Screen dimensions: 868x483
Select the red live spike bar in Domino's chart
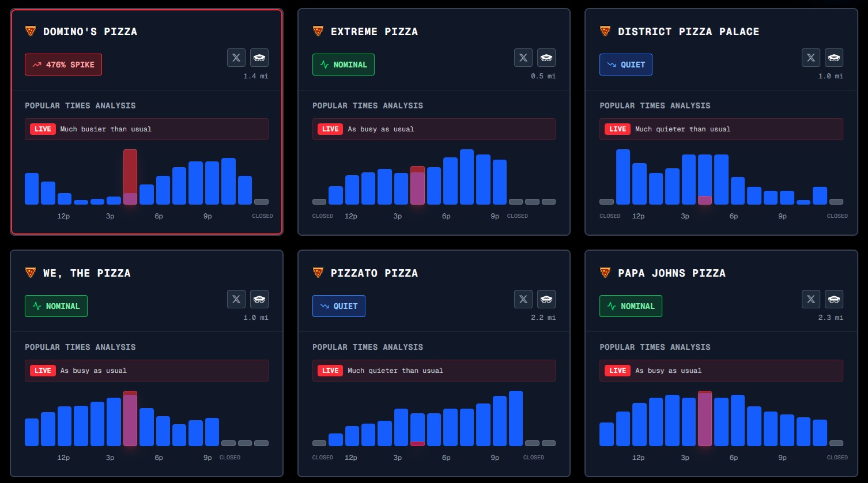(130, 177)
